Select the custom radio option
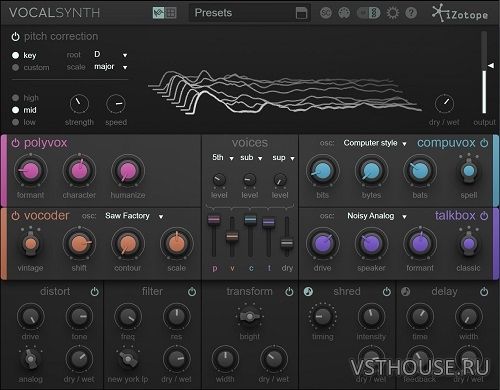500x390 pixels. [15, 67]
